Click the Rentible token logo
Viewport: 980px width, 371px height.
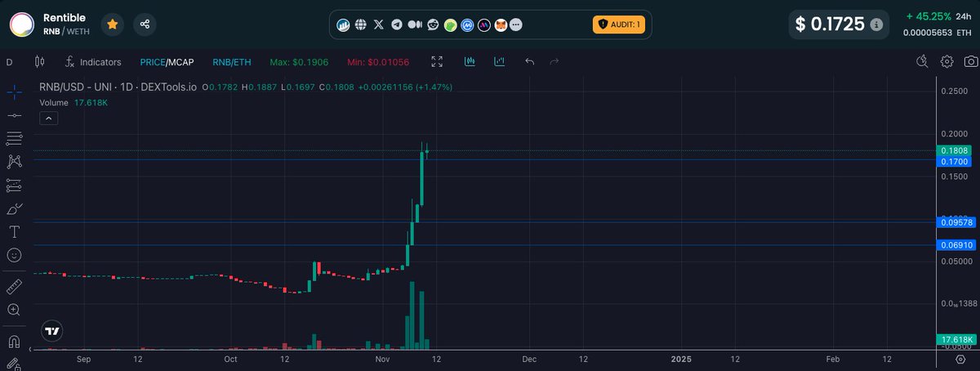22,25
